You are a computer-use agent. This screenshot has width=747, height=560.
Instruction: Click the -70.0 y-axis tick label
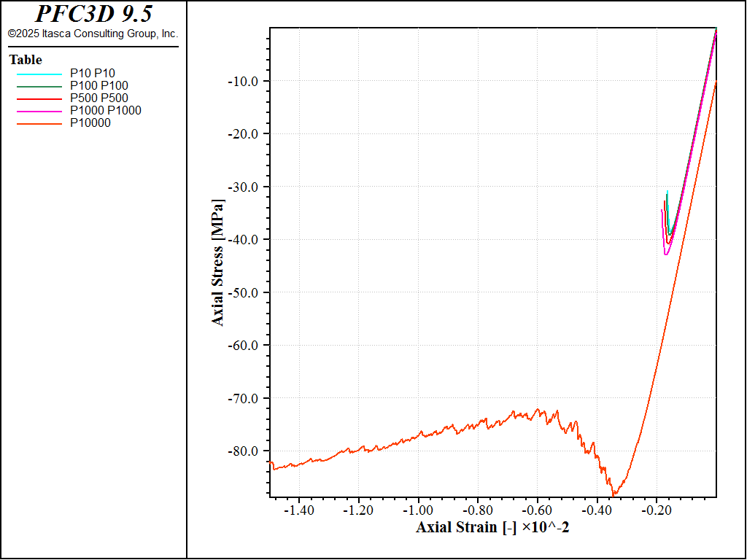point(243,398)
